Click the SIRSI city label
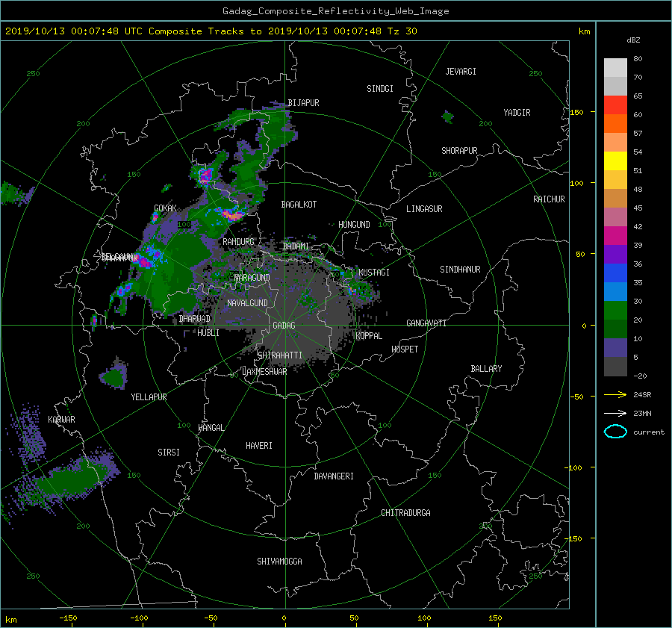The image size is (672, 628). pyautogui.click(x=169, y=453)
